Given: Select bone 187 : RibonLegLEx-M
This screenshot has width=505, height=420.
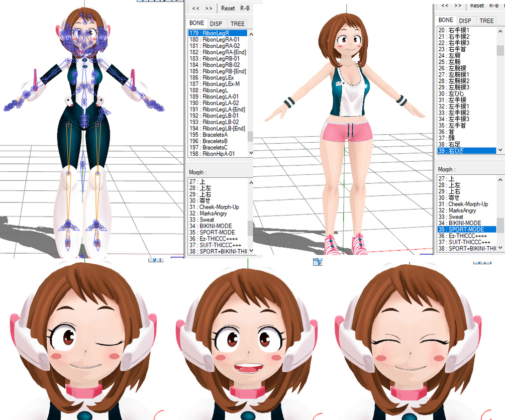Looking at the screenshot, I should point(218,84).
